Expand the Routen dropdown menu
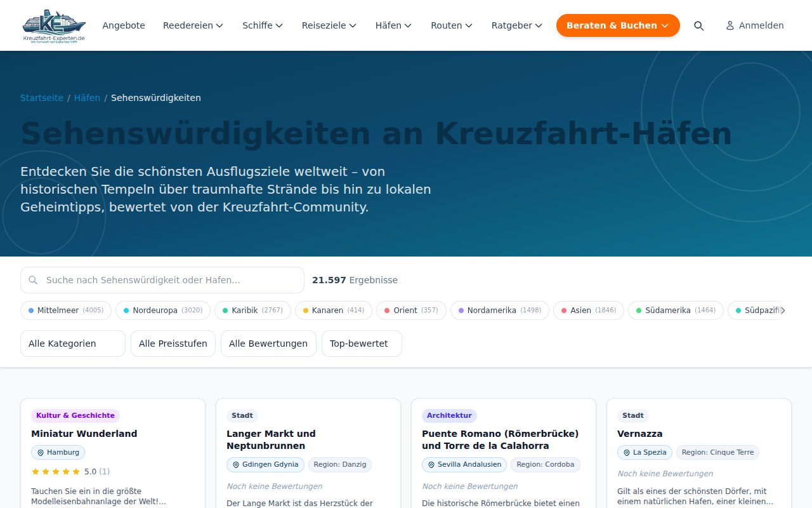The image size is (812, 508). 452,25
